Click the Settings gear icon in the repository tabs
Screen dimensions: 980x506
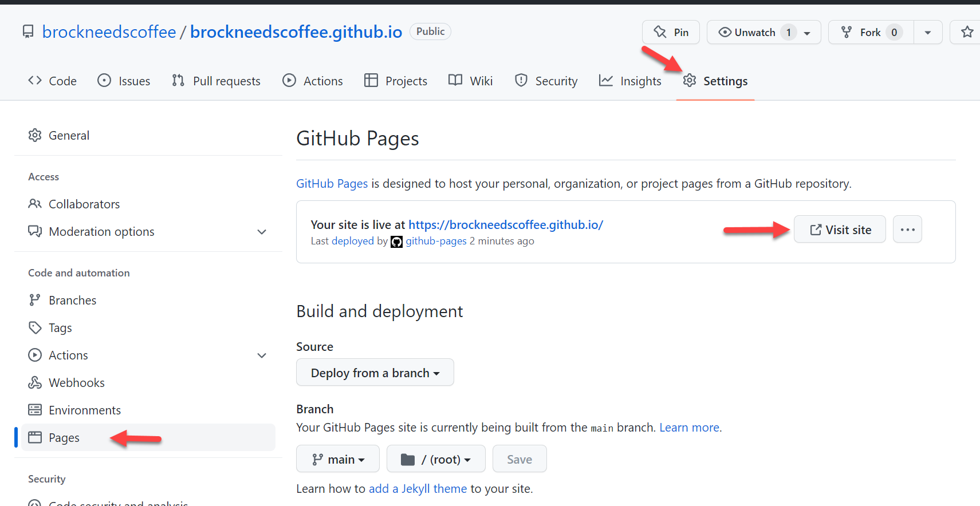[x=690, y=81]
